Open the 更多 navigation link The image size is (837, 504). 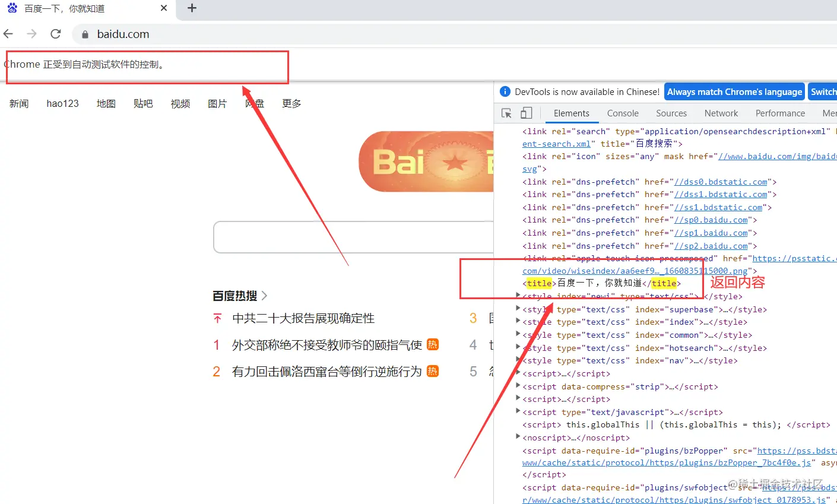291,103
